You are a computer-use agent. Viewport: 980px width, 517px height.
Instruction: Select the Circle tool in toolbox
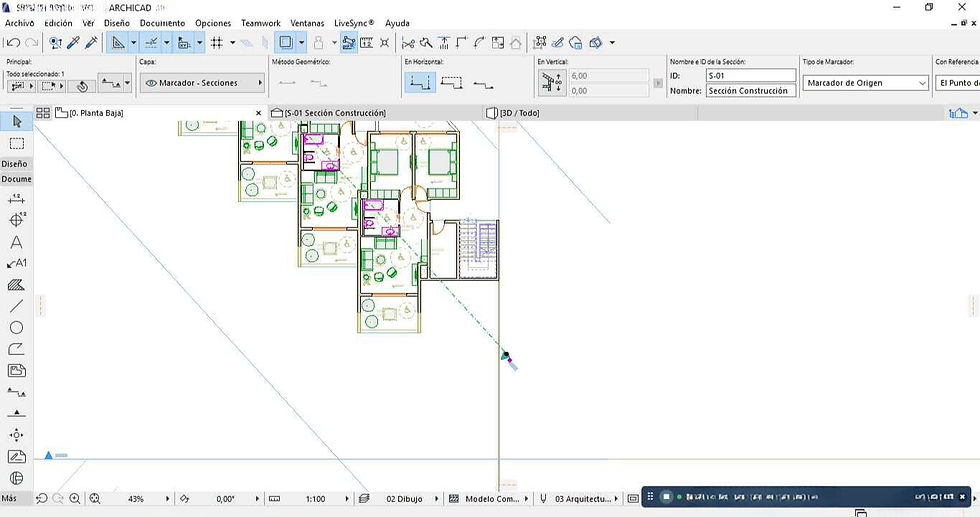16,328
